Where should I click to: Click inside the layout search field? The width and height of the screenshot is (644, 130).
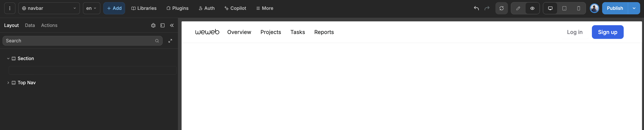pos(75,41)
